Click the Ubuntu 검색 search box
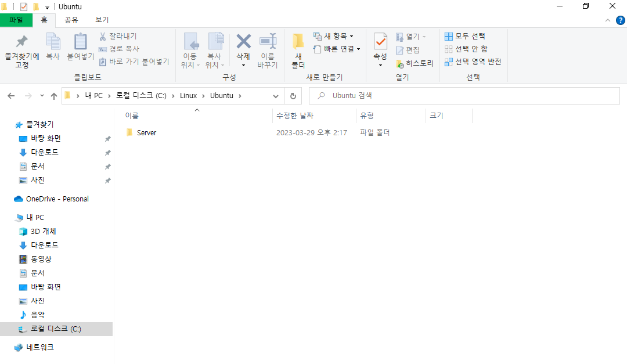 [x=464, y=96]
